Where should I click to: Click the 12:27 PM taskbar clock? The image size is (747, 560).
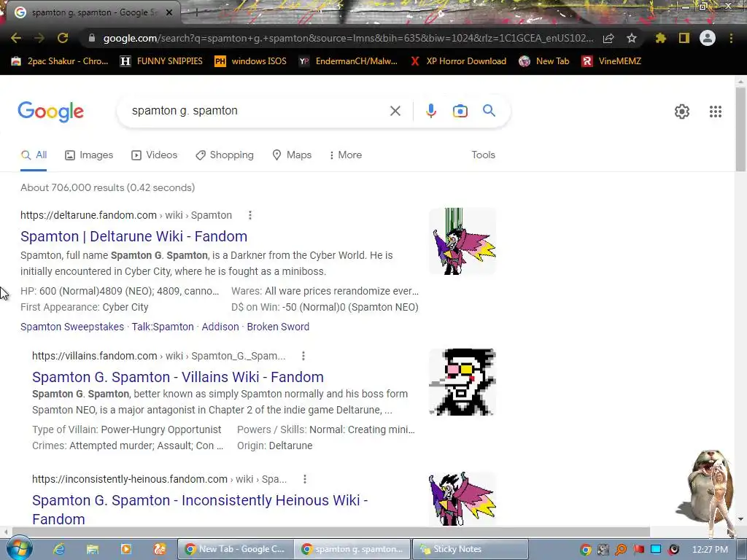tap(710, 550)
